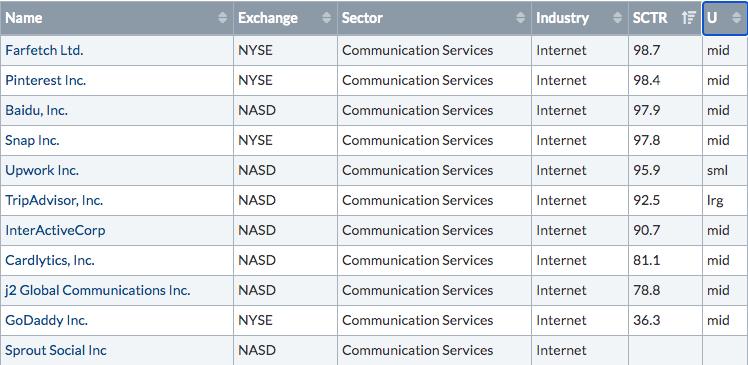
Task: Click the sort-order icon in SCTR column
Action: 689,18
